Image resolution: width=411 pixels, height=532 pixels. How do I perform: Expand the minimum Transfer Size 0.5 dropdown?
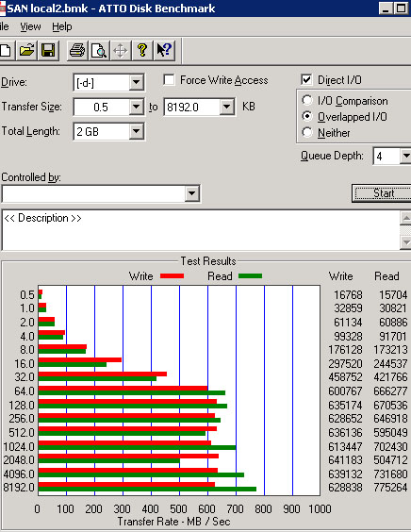click(x=136, y=108)
